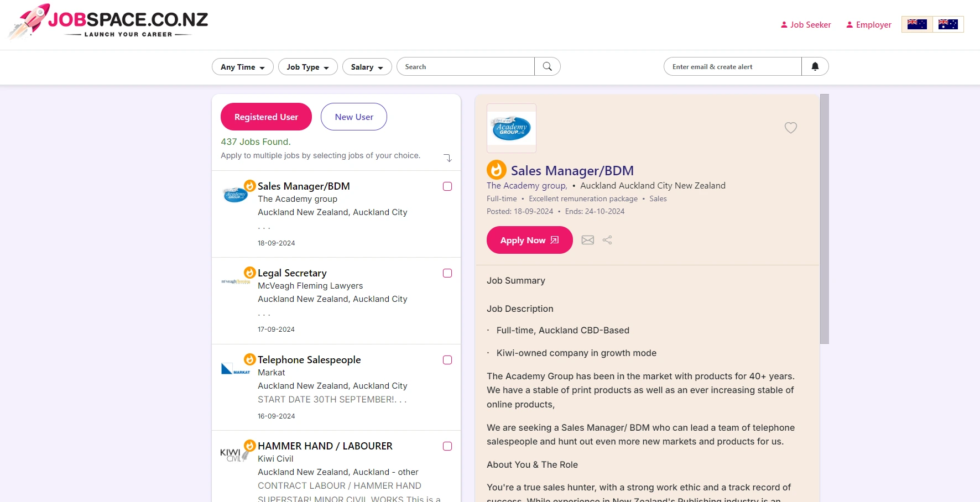Click the job detail scrollbar thumb
980x502 pixels.
click(x=824, y=219)
